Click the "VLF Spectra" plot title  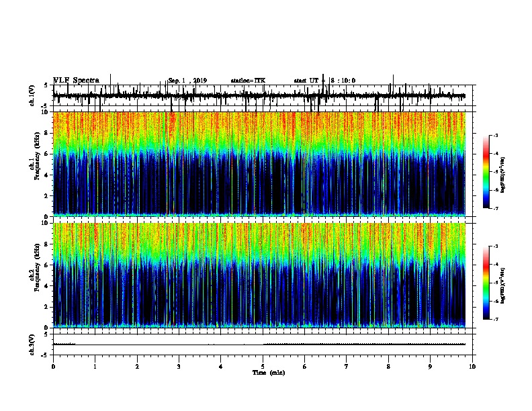coord(77,81)
